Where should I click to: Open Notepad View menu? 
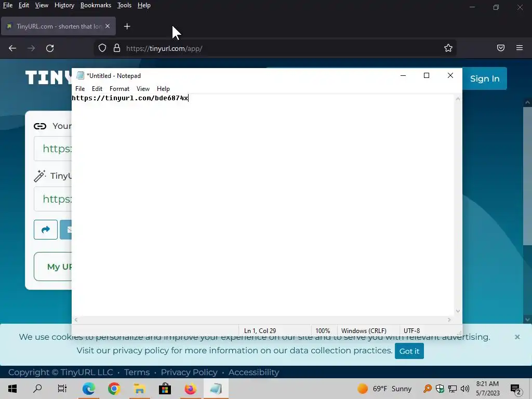[143, 88]
